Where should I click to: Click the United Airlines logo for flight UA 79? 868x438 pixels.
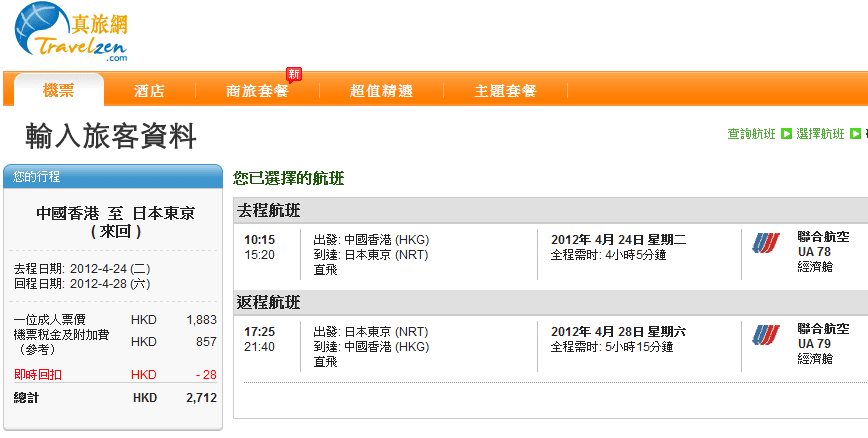pyautogui.click(x=766, y=335)
